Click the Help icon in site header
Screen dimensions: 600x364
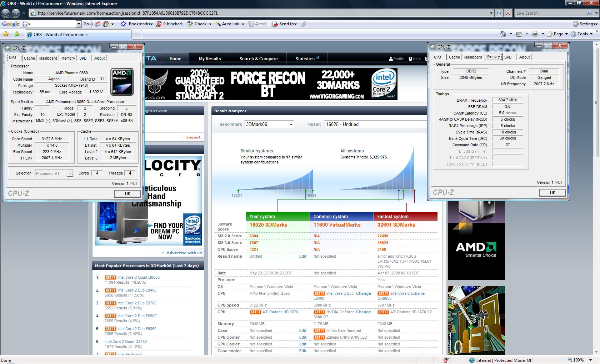point(410,59)
